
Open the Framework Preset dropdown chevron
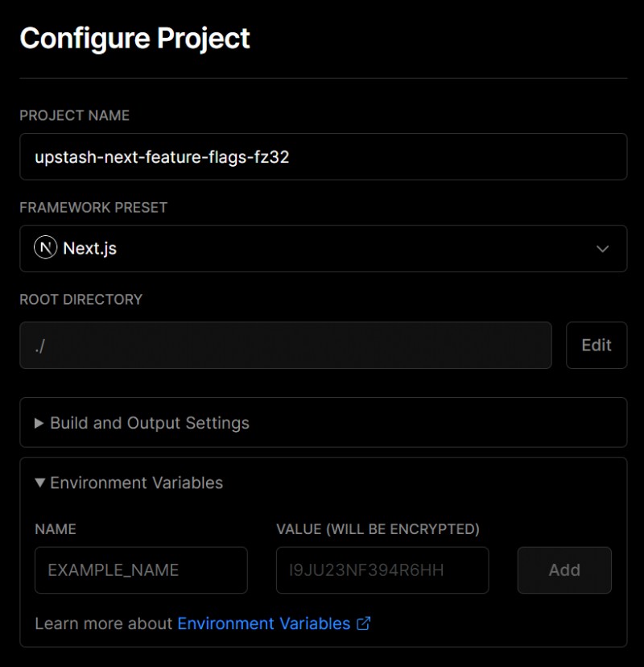602,249
